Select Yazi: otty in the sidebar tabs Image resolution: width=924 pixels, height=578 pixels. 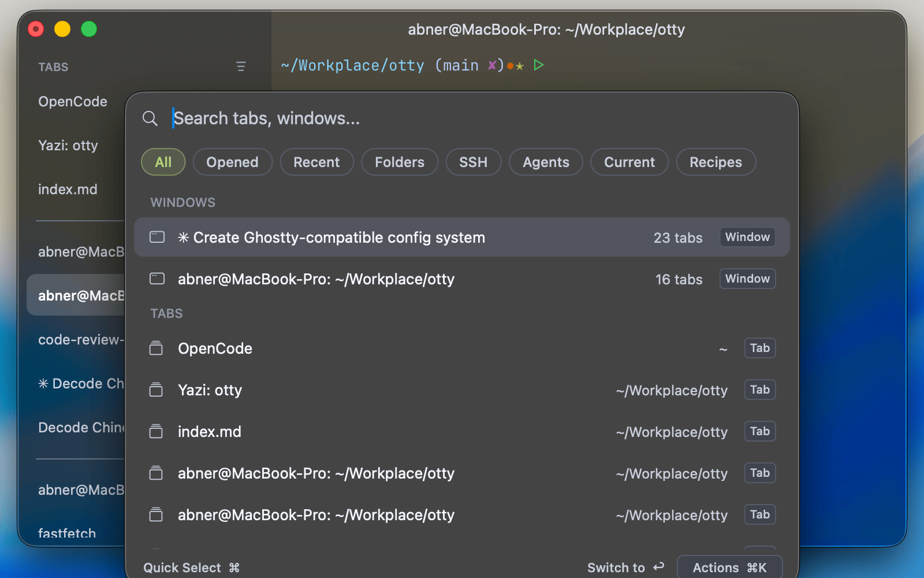[68, 146]
